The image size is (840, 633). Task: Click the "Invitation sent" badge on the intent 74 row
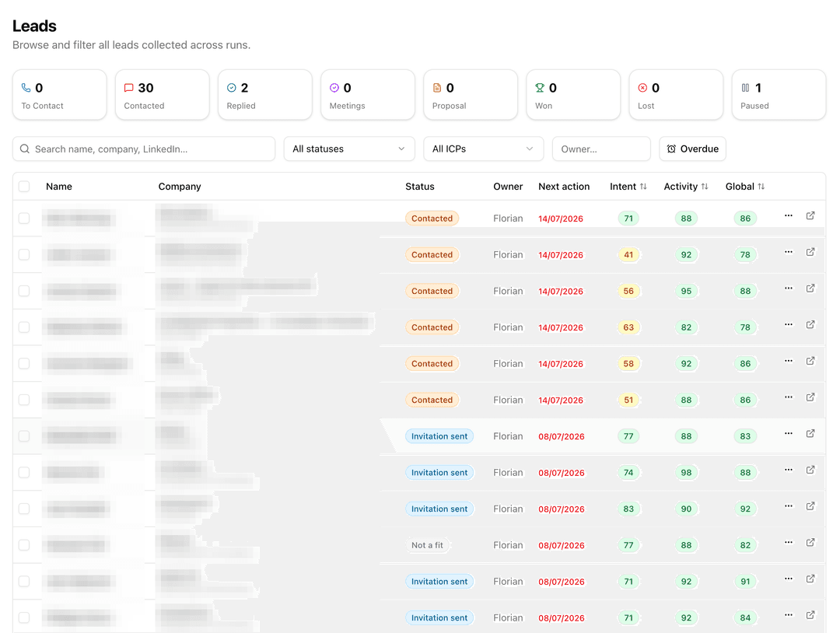439,472
